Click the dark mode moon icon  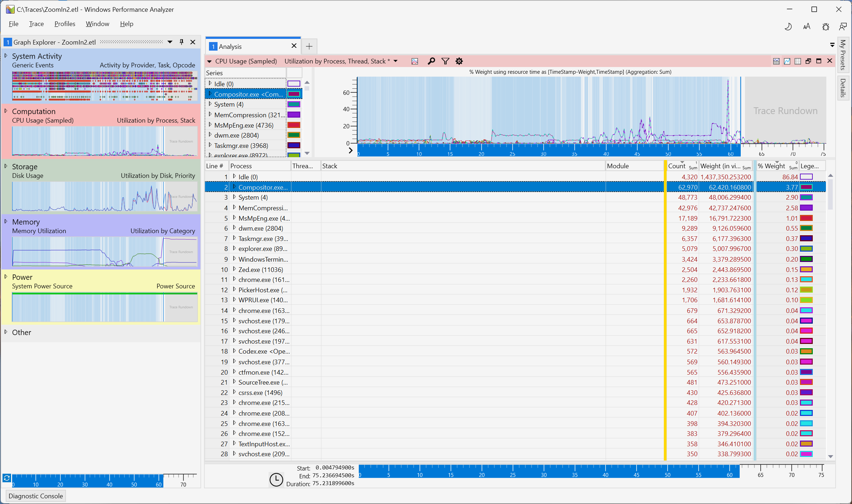(x=788, y=27)
